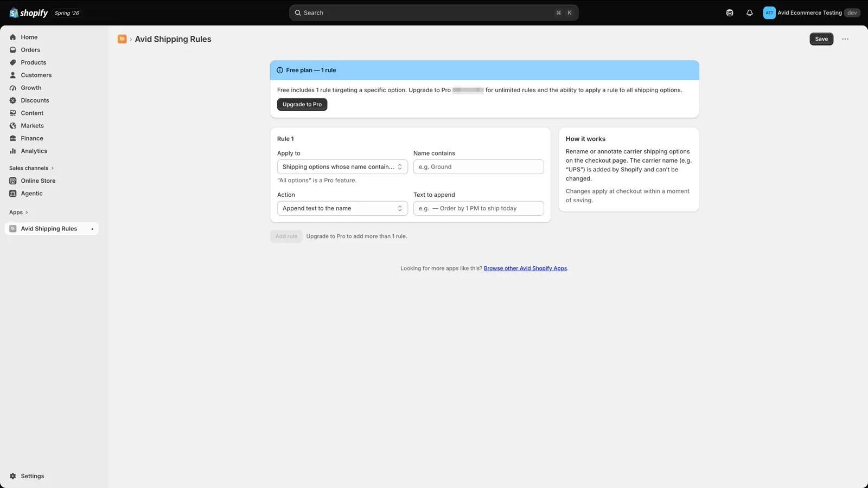868x488 pixels.
Task: Click the Avid Shipping Rules sidebar icon
Action: (13, 229)
